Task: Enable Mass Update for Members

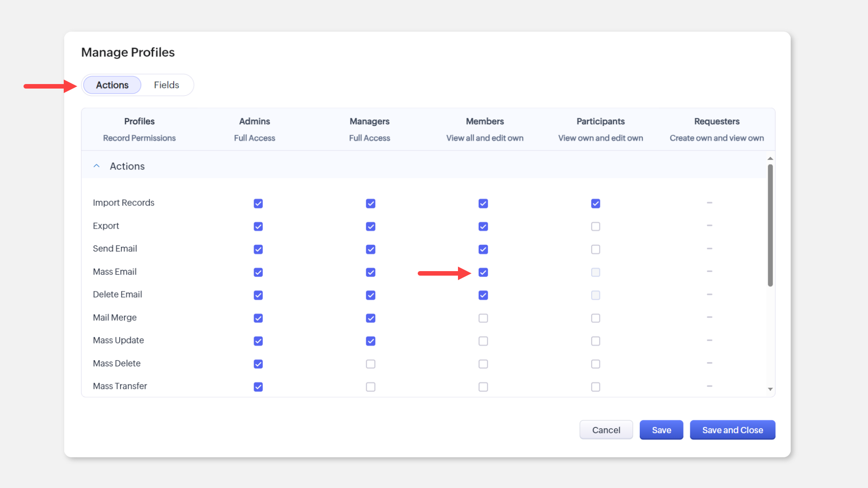Action: click(x=483, y=341)
